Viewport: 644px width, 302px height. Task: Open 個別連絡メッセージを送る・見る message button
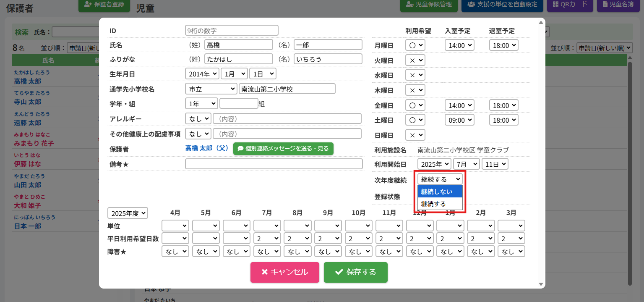pyautogui.click(x=283, y=149)
